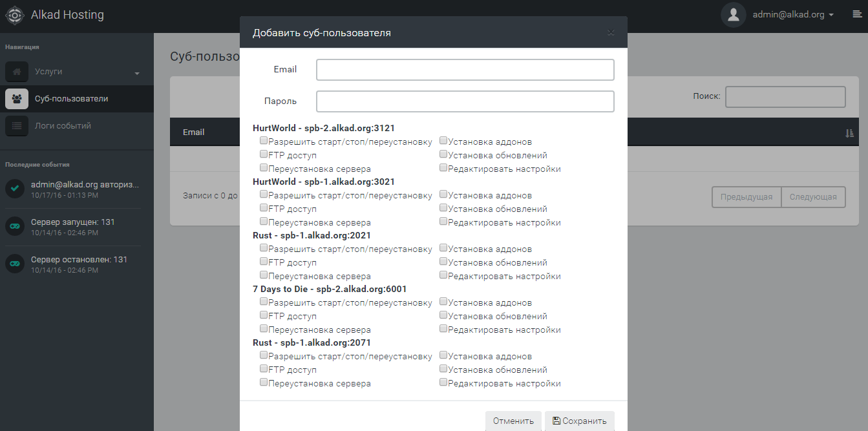Click the checkmark icon of admin authorization event
The height and width of the screenshot is (431, 868).
(x=15, y=189)
